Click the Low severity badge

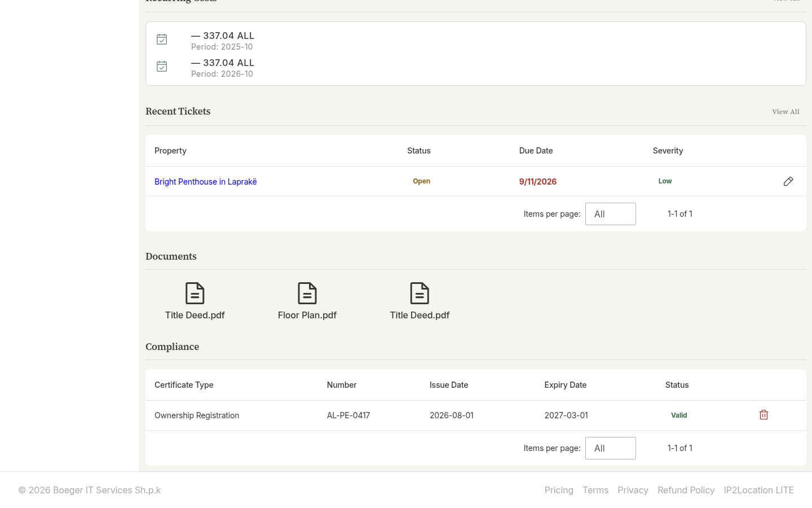point(665,181)
